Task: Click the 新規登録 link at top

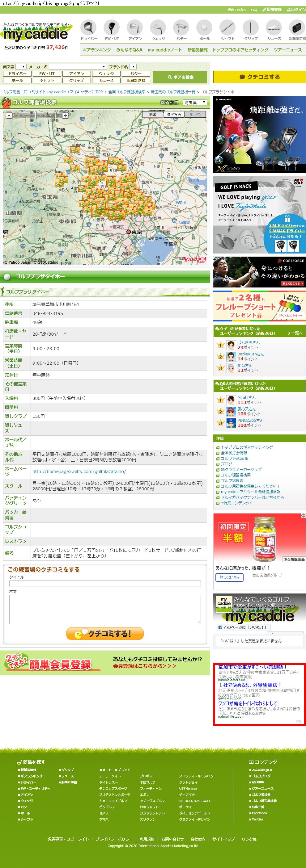Action: [x=272, y=10]
